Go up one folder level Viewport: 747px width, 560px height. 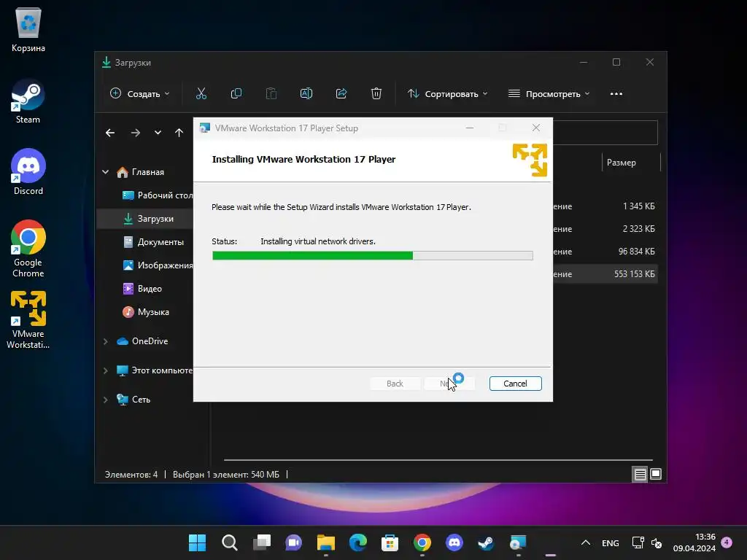(x=179, y=133)
